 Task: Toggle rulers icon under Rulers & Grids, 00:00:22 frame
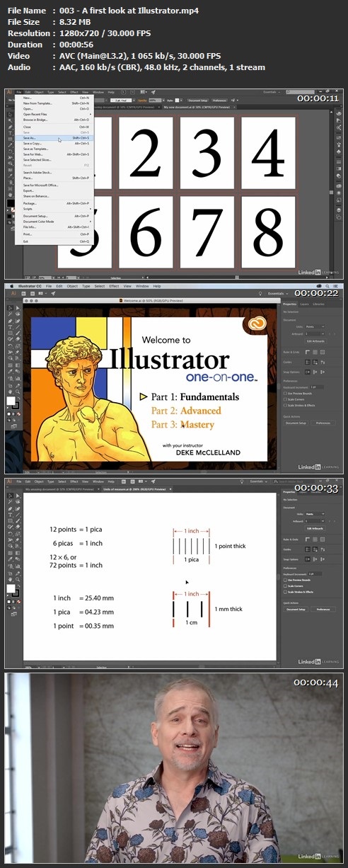(x=308, y=352)
